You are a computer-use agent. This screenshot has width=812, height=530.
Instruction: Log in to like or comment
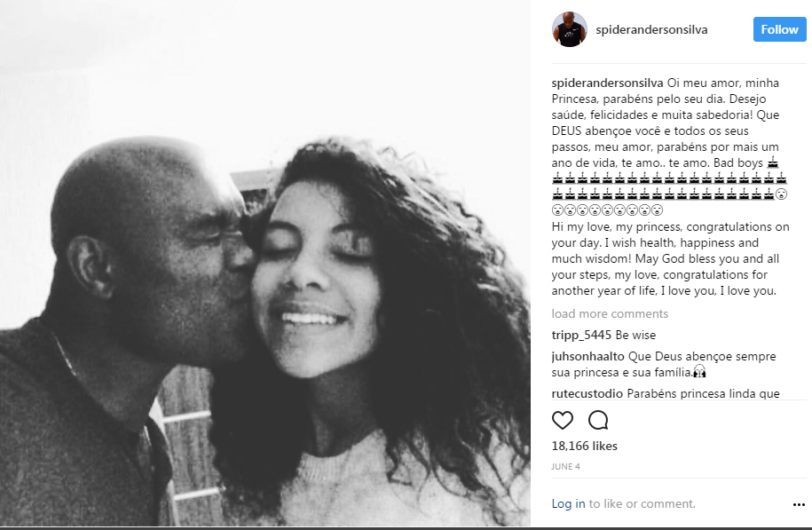coord(568,503)
